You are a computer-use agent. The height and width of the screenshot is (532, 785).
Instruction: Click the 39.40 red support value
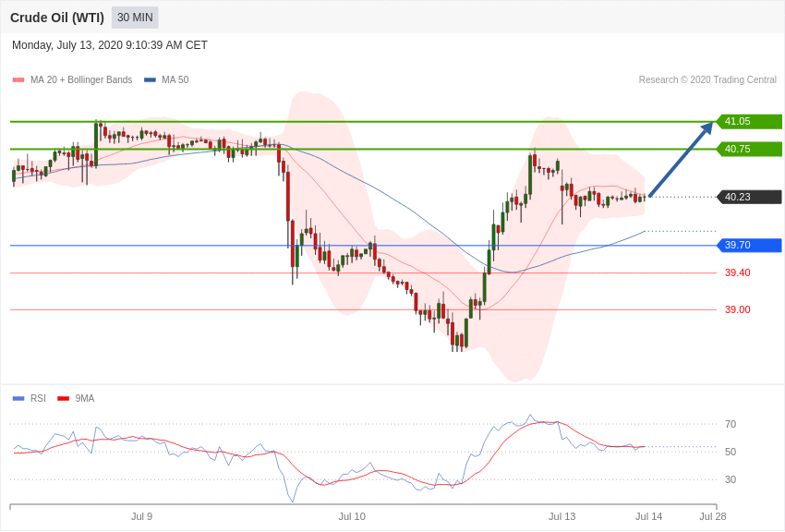738,272
